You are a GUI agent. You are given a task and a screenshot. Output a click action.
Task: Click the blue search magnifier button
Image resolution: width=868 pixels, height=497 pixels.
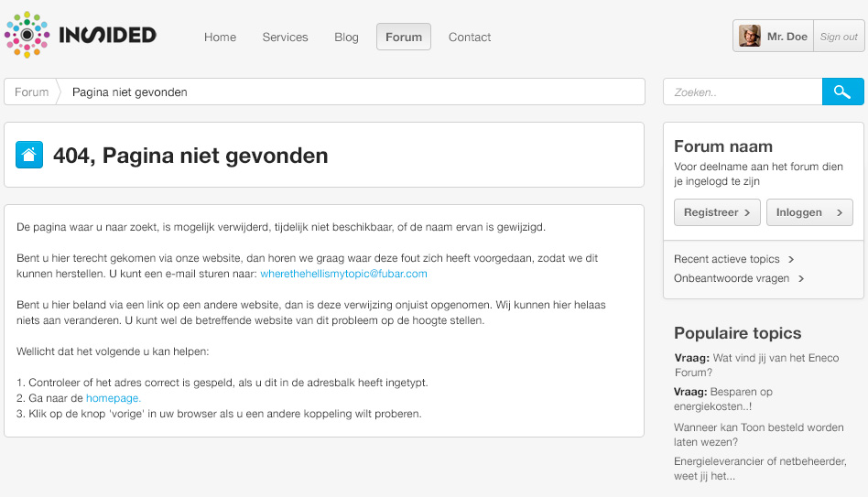[x=842, y=92]
